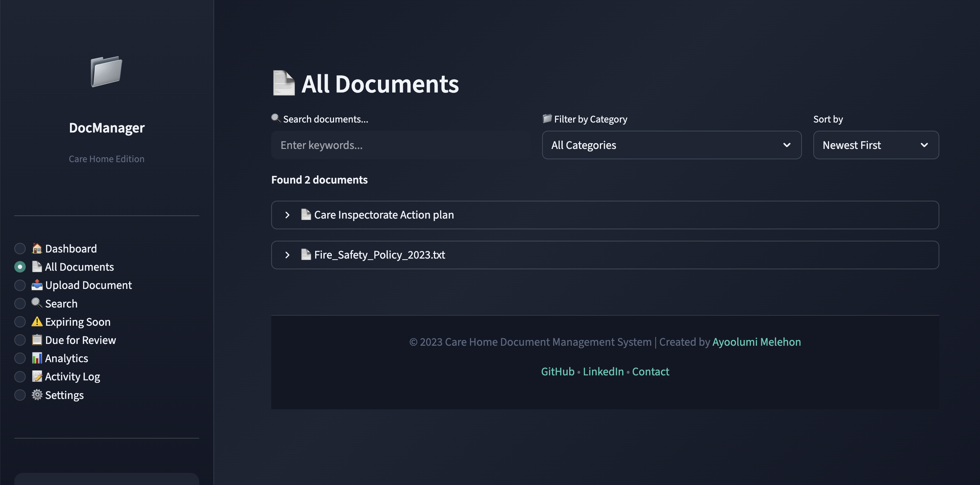The width and height of the screenshot is (980, 485).
Task: Open the Newest First sort dropdown
Action: click(876, 145)
